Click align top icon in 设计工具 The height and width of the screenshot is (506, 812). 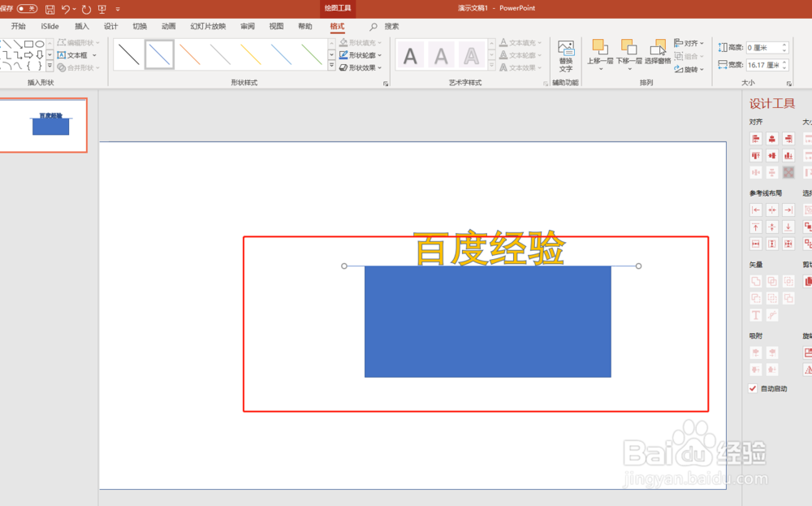pos(755,155)
